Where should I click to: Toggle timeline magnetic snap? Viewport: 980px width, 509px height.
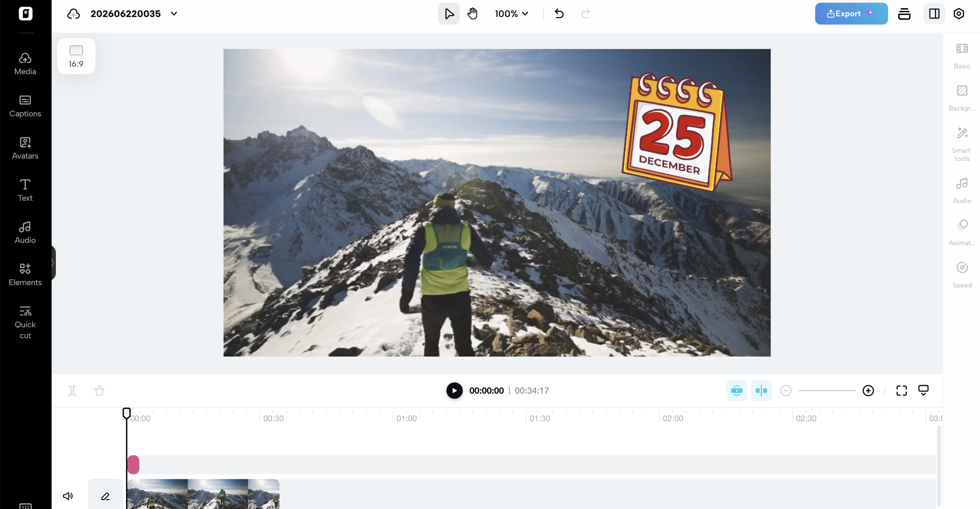click(737, 390)
